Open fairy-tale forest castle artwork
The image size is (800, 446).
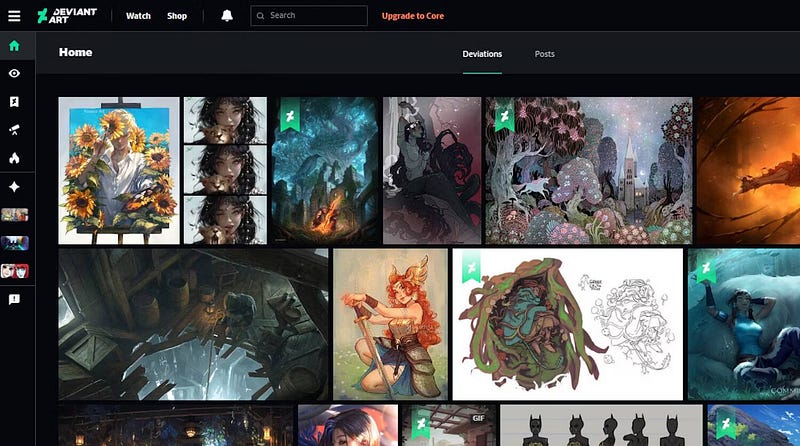(x=589, y=171)
